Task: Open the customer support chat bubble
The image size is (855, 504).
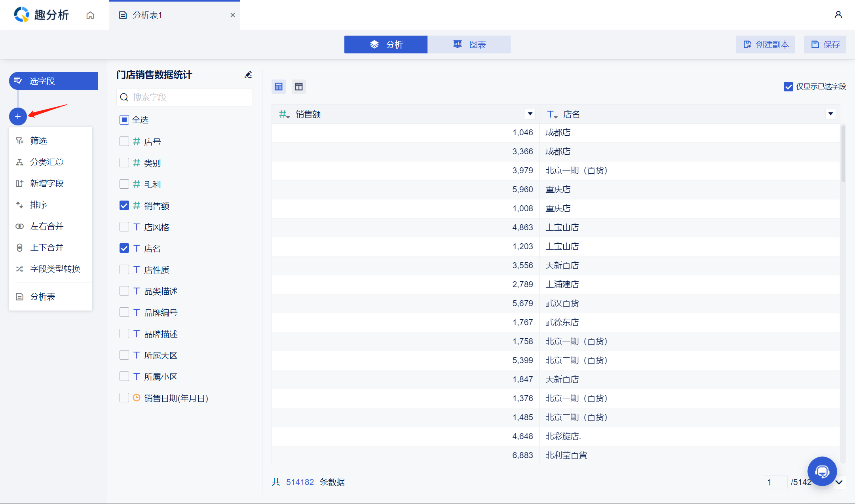Action: pyautogui.click(x=822, y=471)
